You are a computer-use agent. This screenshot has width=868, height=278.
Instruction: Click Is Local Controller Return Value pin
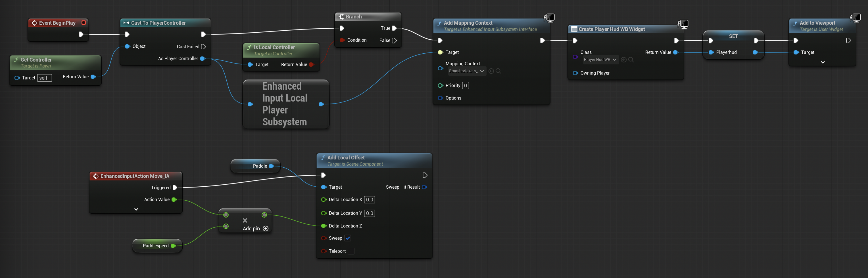(311, 65)
